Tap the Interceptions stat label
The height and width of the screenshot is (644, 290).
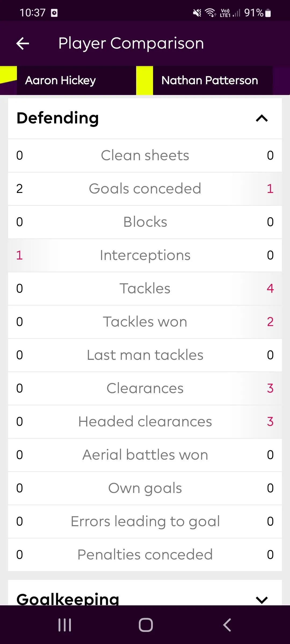pyautogui.click(x=145, y=255)
